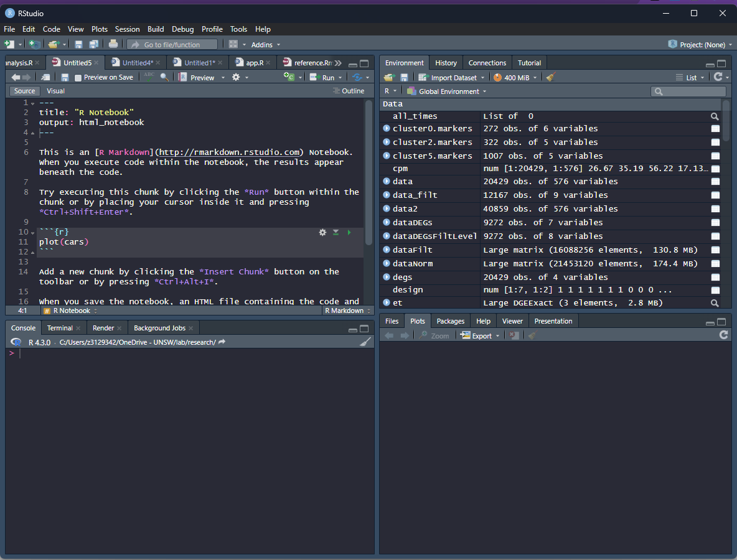Click the environment search field
The height and width of the screenshot is (560, 737).
[x=689, y=91]
